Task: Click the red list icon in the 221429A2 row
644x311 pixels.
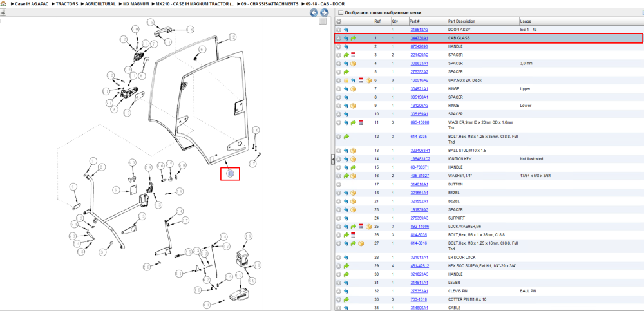Action: [x=353, y=55]
